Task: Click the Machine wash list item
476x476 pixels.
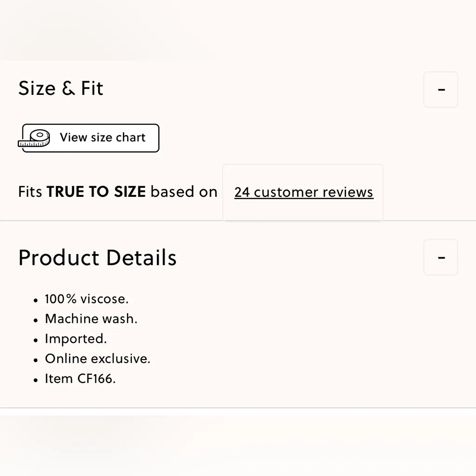Action: [x=91, y=319]
